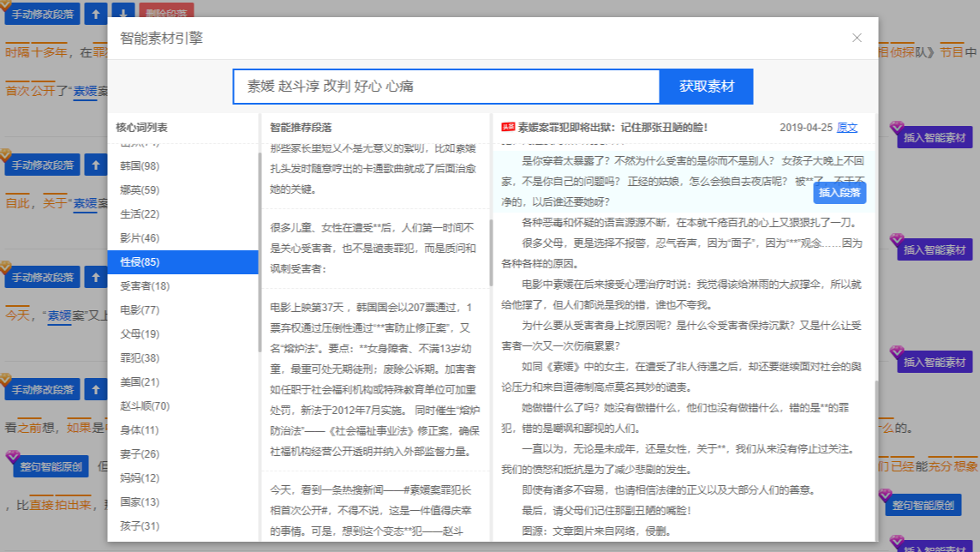Select keyword 妈妈(12)

click(182, 478)
